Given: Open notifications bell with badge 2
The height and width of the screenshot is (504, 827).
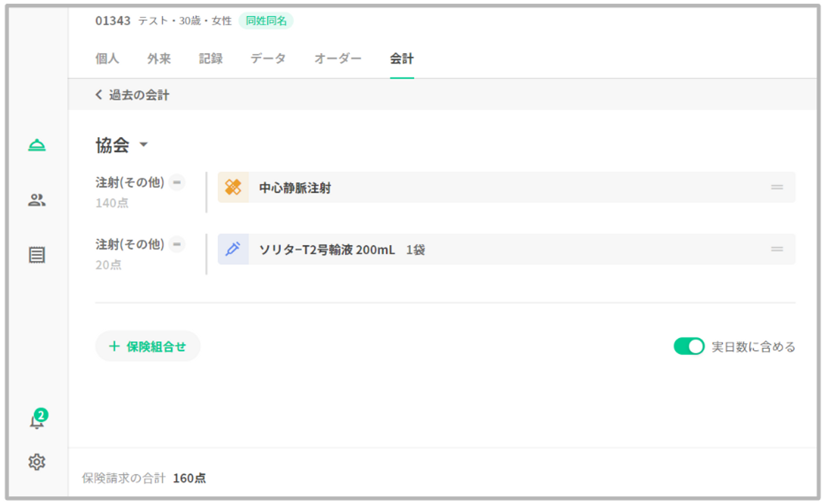Looking at the screenshot, I should [37, 421].
